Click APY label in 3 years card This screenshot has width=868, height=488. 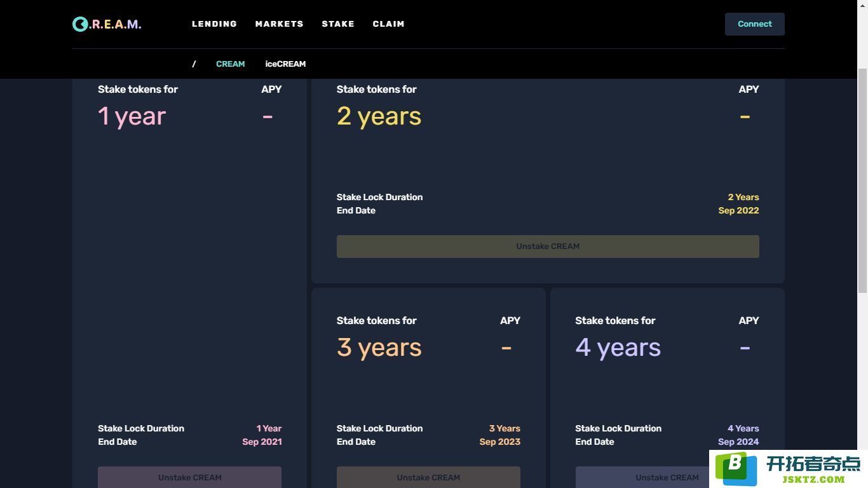tap(510, 321)
